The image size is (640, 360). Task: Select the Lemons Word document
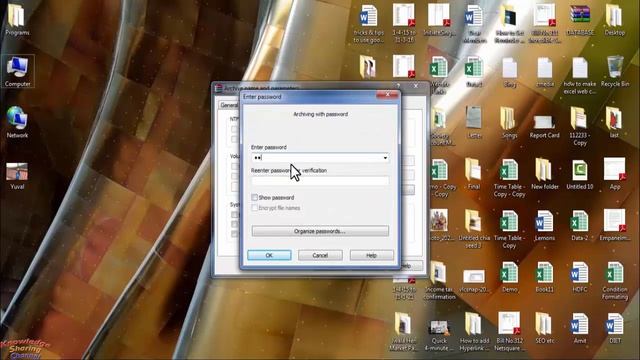pyautogui.click(x=544, y=225)
